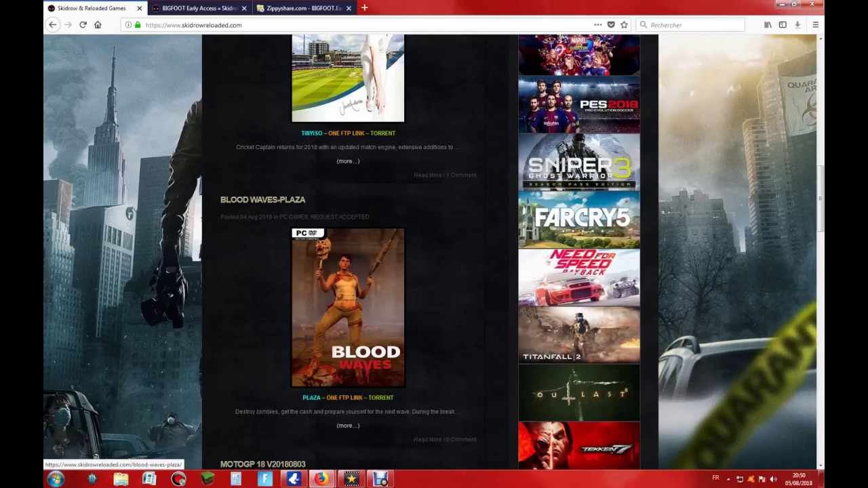This screenshot has height=488, width=868.
Task: Close the Skidrow & Reloaded Games tab
Action: 140,8
